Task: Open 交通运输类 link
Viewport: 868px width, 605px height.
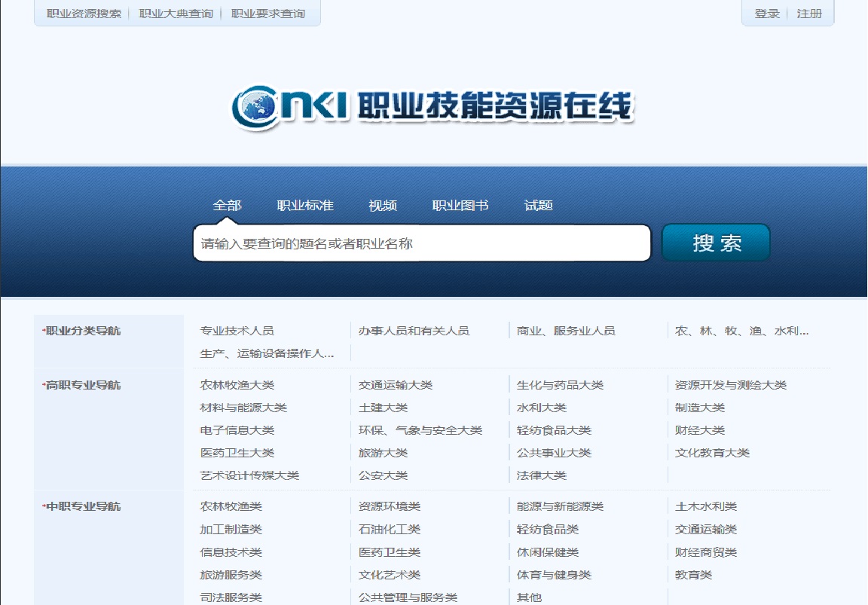Action: pyautogui.click(x=706, y=530)
